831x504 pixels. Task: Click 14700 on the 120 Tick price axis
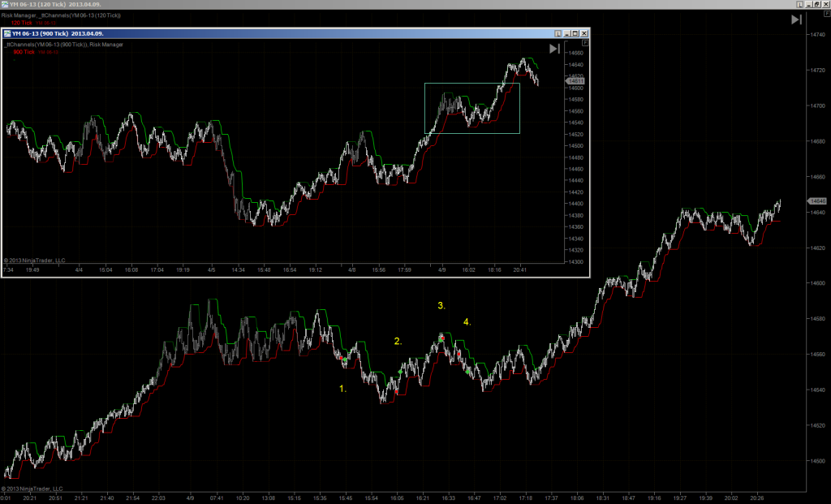817,106
